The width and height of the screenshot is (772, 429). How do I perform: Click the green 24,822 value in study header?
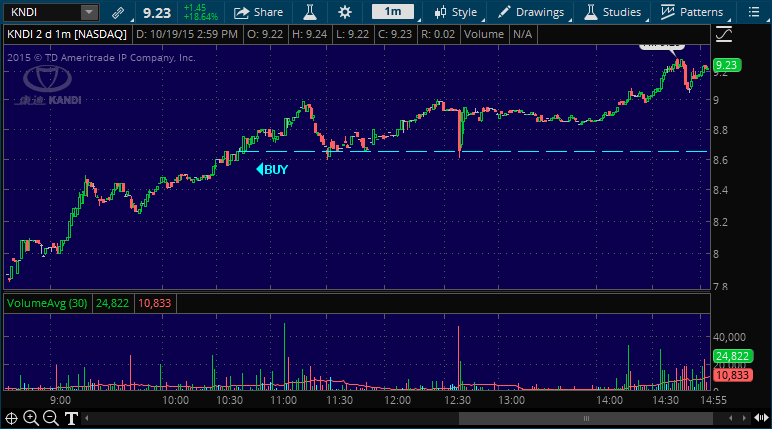pyautogui.click(x=112, y=303)
